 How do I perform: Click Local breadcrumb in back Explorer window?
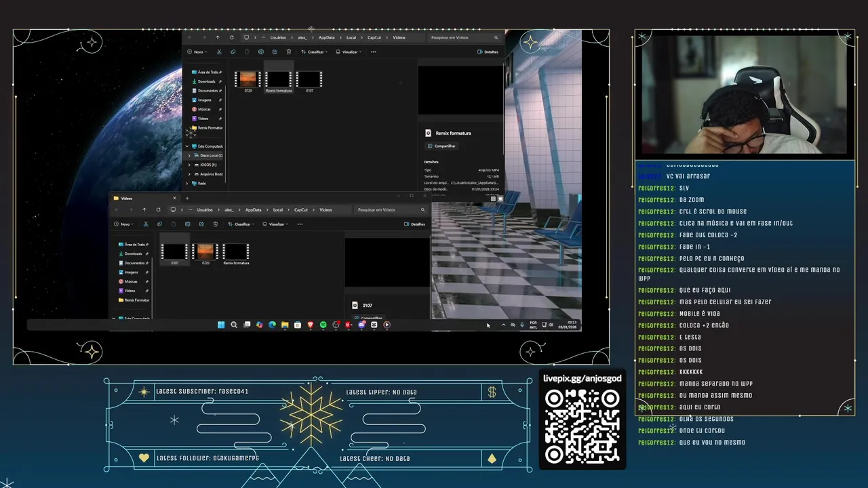point(351,37)
